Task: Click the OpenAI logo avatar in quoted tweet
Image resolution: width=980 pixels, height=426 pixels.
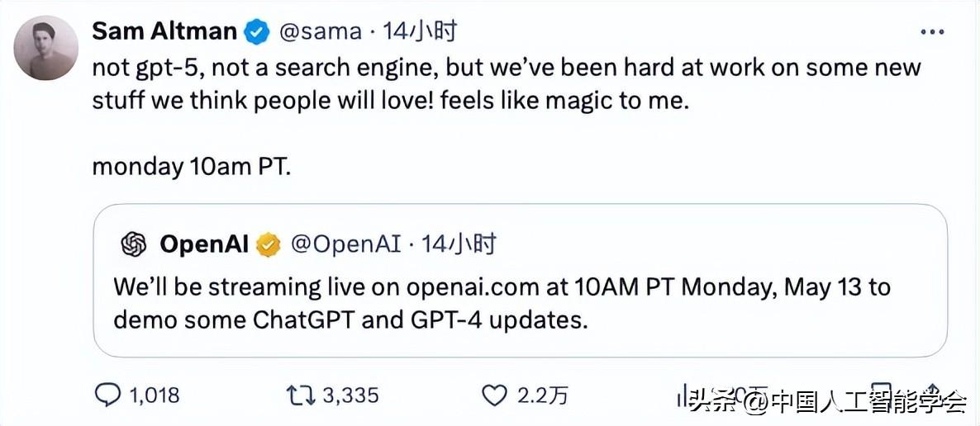Action: click(133, 244)
